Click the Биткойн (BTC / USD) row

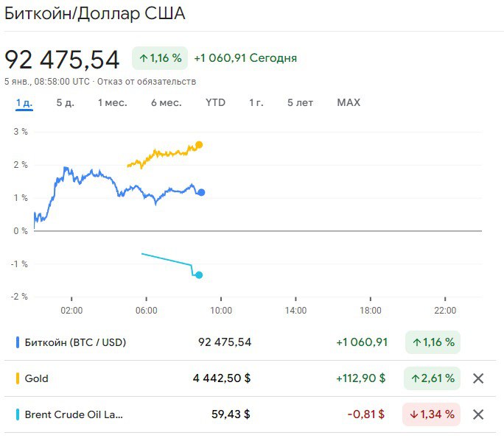tap(75, 342)
